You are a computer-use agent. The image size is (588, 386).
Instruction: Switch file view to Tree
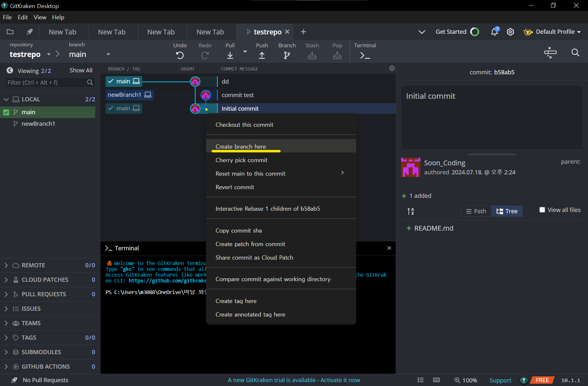coord(507,211)
